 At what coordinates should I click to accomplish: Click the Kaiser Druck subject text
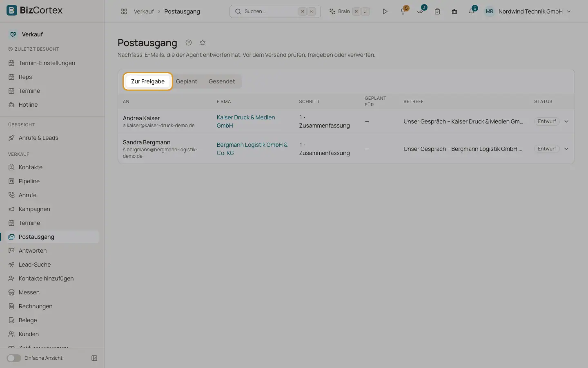(463, 121)
